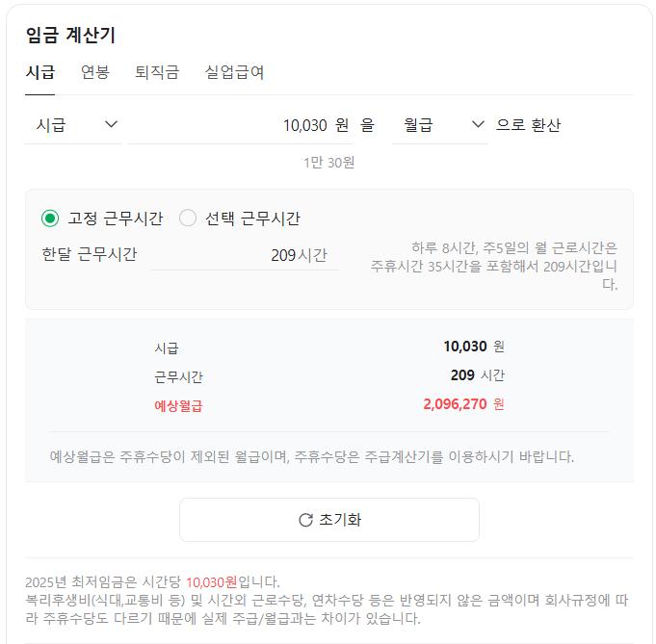Screen dimensions: 656x644
Task: Click the red 예상월급 amount 2,096,270
Action: click(x=455, y=404)
